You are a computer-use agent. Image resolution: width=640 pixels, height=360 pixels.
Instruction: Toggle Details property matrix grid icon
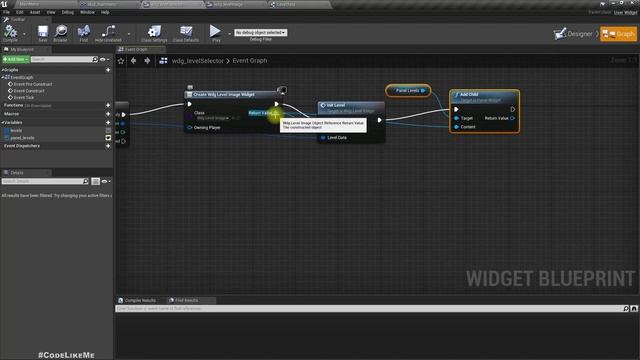pyautogui.click(x=96, y=181)
